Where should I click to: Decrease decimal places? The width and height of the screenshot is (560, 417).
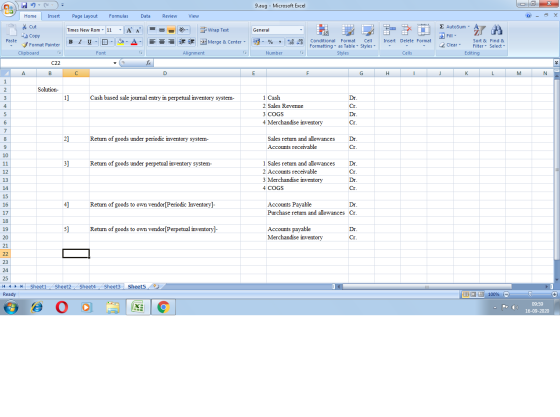click(300, 42)
